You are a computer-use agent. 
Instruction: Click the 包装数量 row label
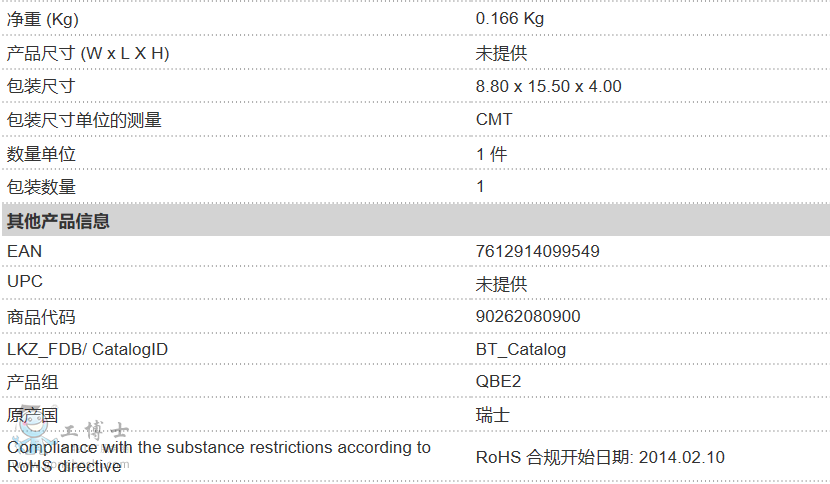pyautogui.click(x=41, y=187)
